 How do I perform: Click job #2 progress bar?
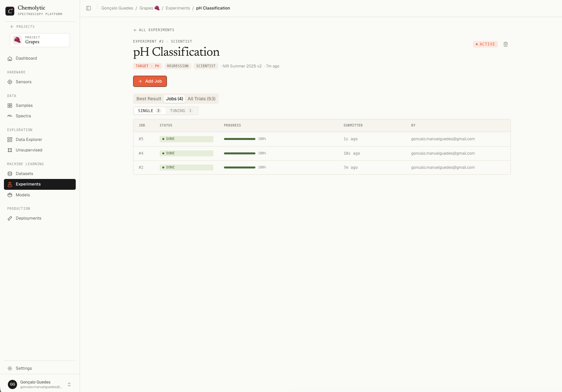tap(240, 167)
